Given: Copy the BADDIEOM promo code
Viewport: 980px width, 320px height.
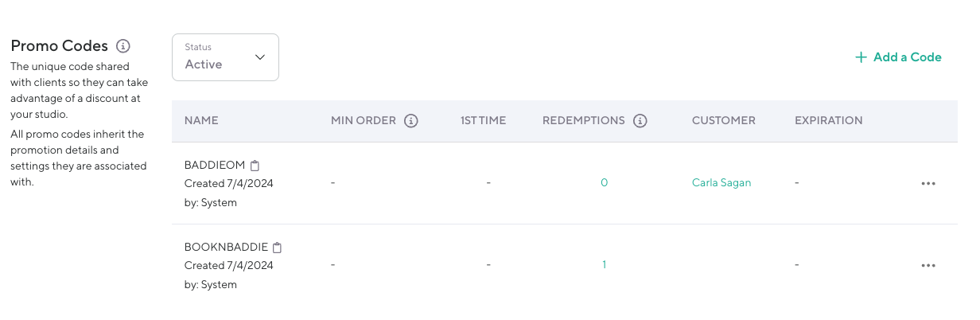Looking at the screenshot, I should click(255, 166).
